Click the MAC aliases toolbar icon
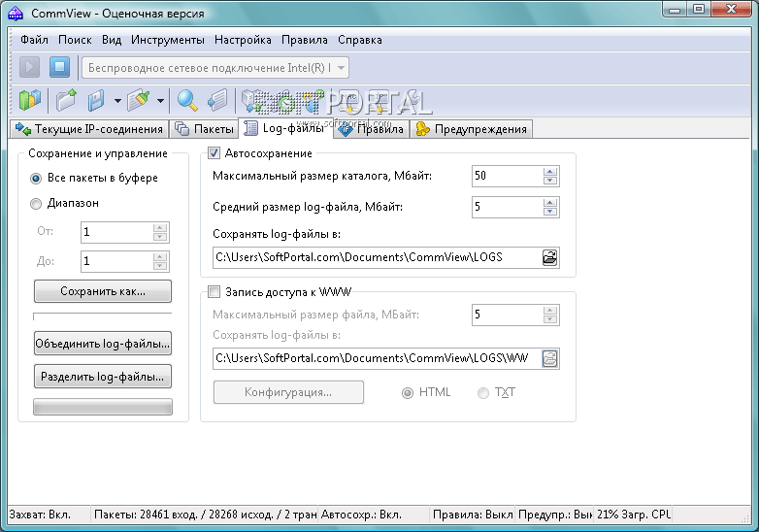This screenshot has height=532, width=759. pyautogui.click(x=347, y=100)
